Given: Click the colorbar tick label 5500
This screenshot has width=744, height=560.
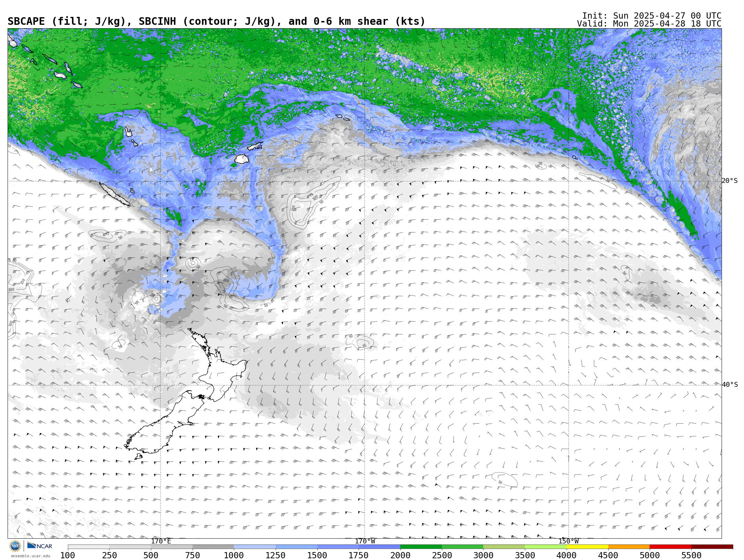Looking at the screenshot, I should [x=691, y=555].
